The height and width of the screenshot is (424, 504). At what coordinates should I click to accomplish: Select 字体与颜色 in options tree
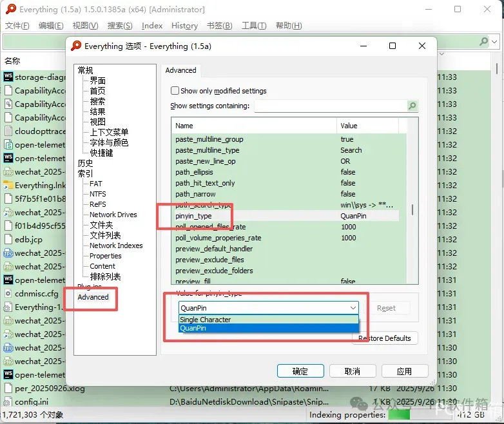tap(109, 142)
